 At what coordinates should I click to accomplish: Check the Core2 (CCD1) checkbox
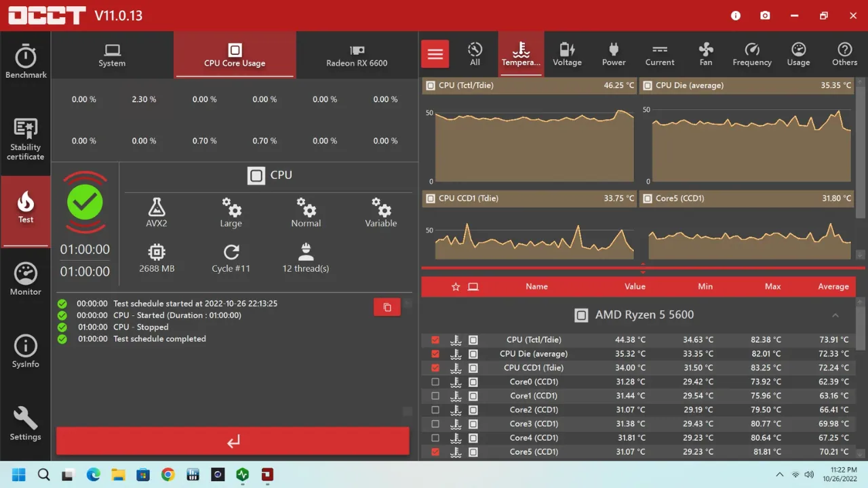tap(435, 410)
